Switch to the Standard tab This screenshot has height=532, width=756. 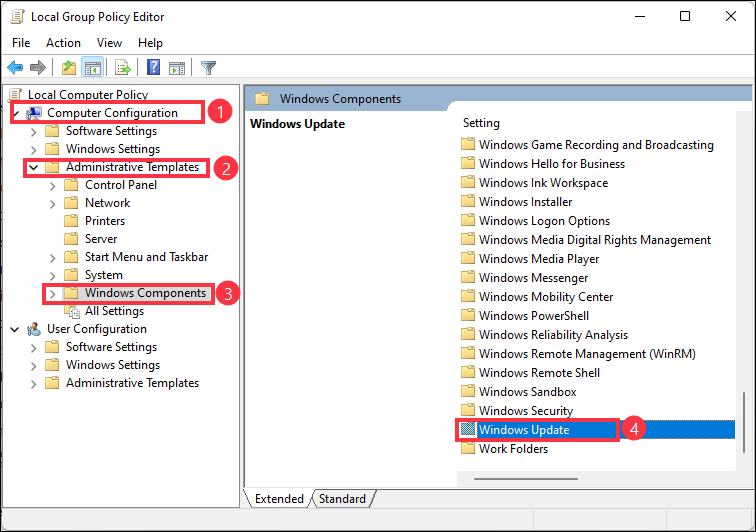click(x=342, y=499)
